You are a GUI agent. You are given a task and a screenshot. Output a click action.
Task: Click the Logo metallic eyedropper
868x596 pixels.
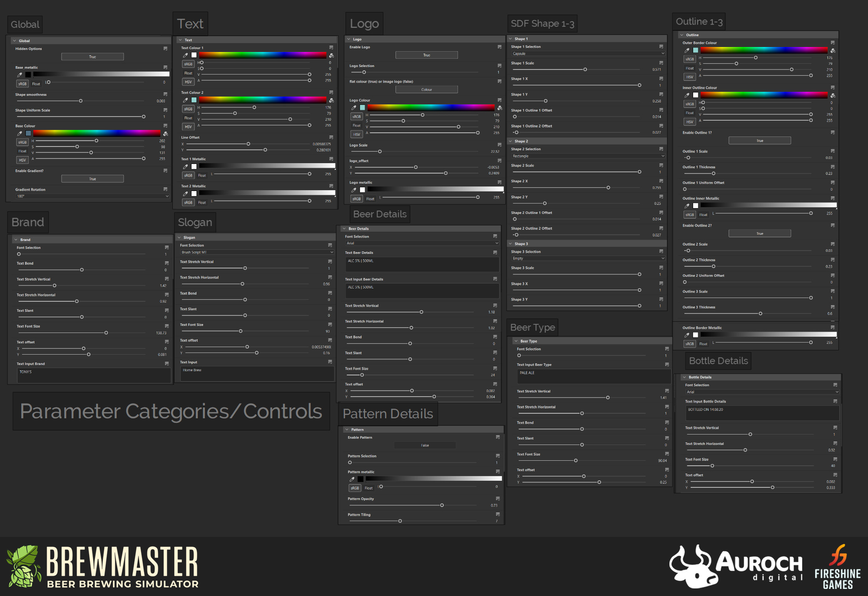(354, 190)
